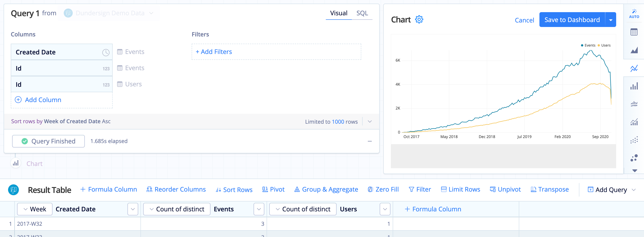Open Add Query dropdown chevron
Screen dimensions: 644x237
(633, 190)
